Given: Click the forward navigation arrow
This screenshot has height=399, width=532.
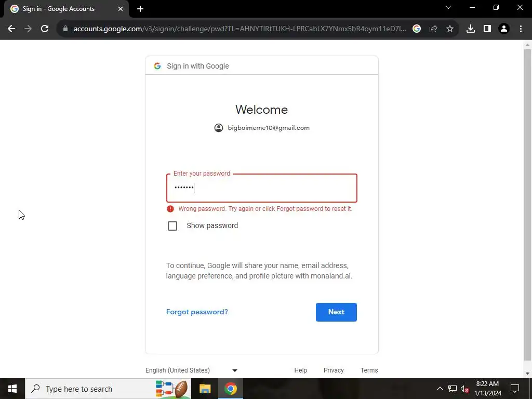Looking at the screenshot, I should tap(28, 29).
